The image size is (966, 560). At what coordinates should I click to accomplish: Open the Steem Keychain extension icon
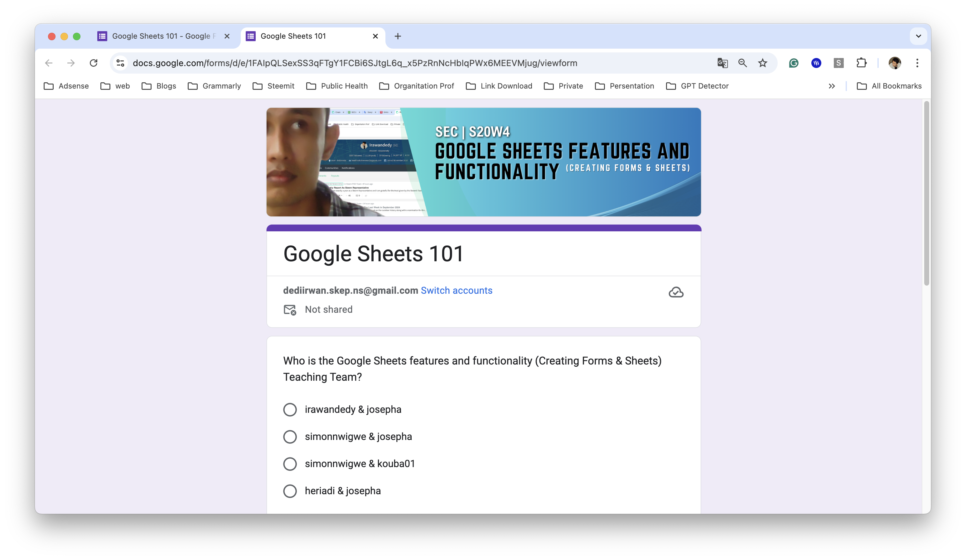click(x=816, y=63)
